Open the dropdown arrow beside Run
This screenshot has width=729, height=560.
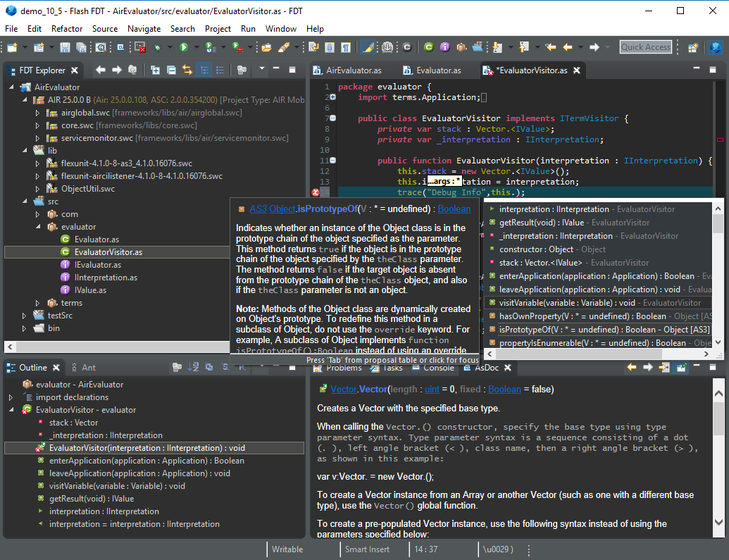click(x=196, y=47)
